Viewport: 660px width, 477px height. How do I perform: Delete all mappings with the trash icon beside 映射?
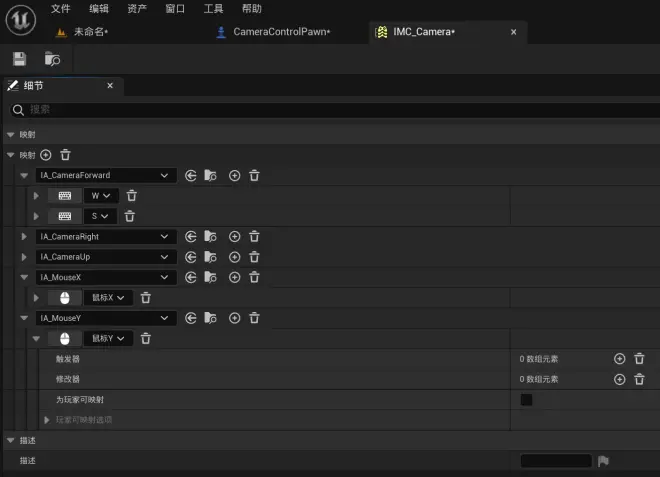(65, 155)
